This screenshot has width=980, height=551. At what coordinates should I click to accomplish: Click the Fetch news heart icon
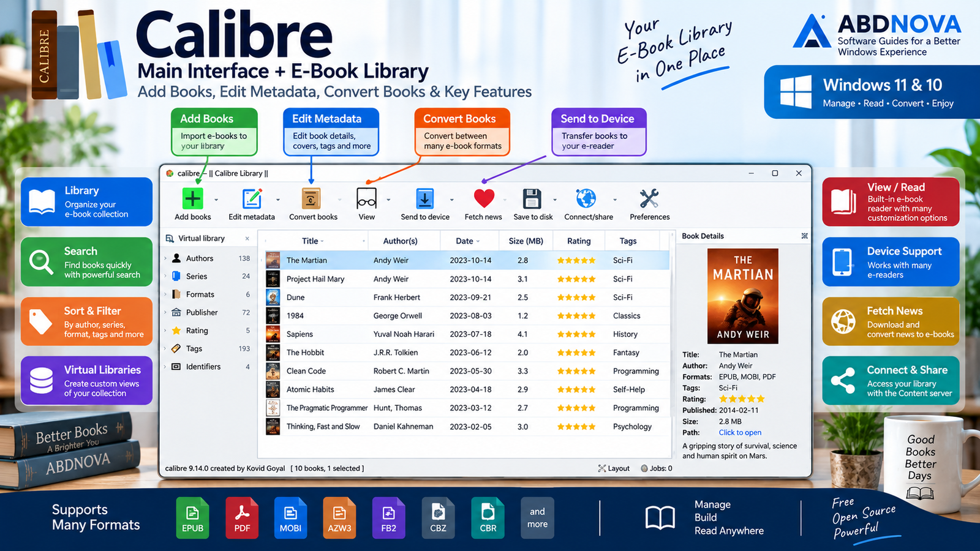[483, 198]
